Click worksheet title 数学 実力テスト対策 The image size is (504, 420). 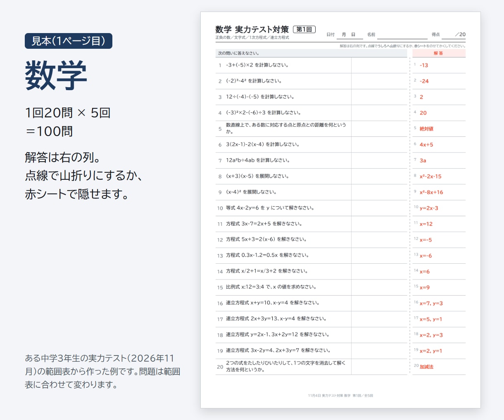coord(252,29)
